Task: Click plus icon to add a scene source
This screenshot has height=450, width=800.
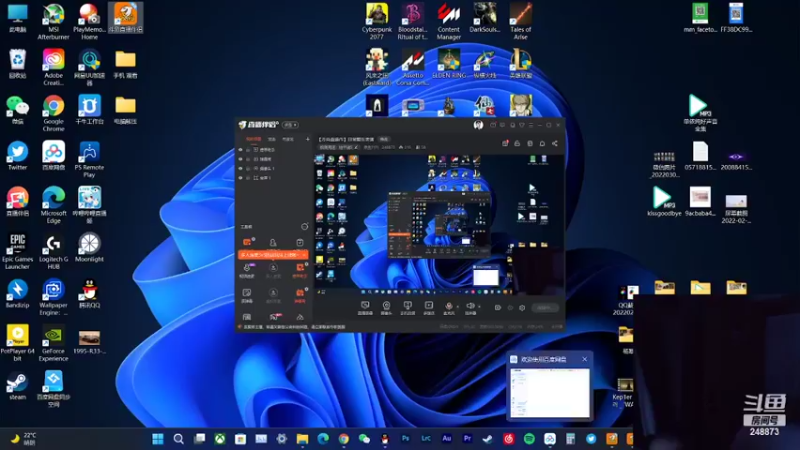Action: pos(308,139)
